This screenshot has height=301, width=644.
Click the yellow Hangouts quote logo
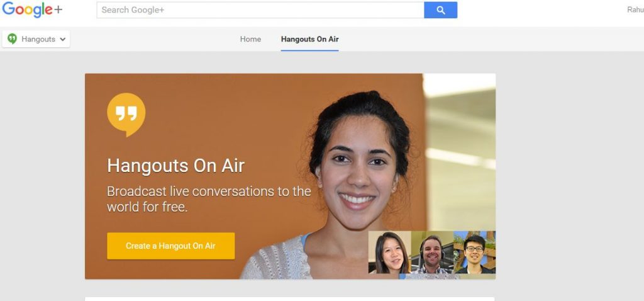pyautogui.click(x=126, y=115)
